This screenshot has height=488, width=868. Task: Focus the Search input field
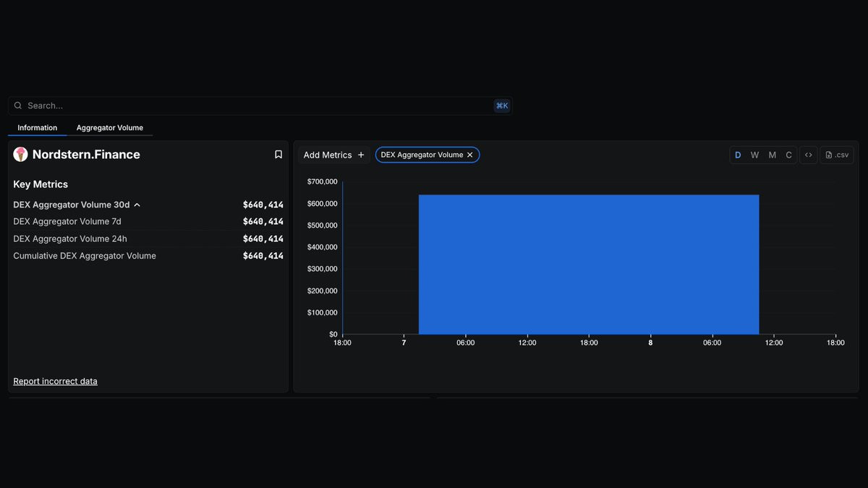[260, 106]
